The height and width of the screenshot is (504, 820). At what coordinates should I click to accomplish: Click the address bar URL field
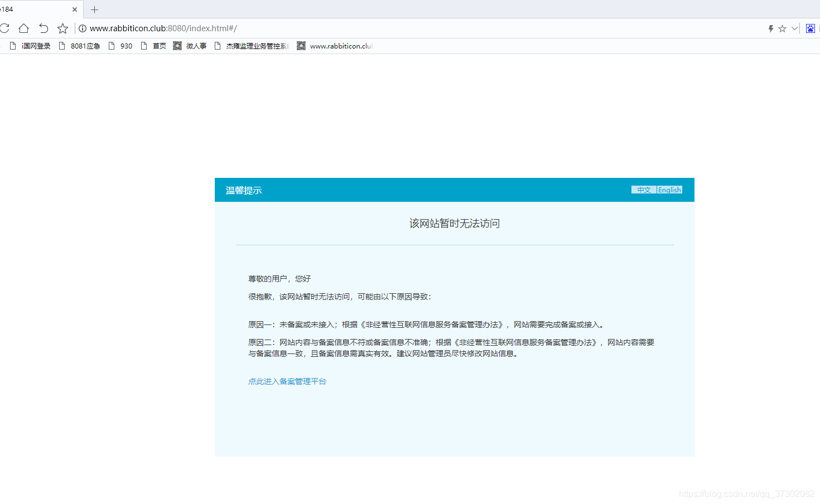click(163, 28)
